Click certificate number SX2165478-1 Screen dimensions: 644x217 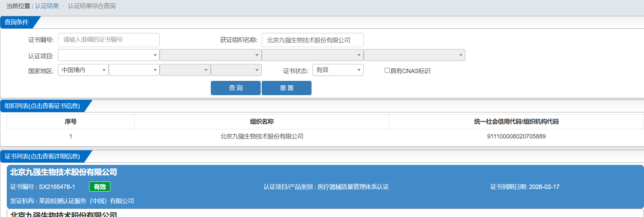pyautogui.click(x=57, y=187)
